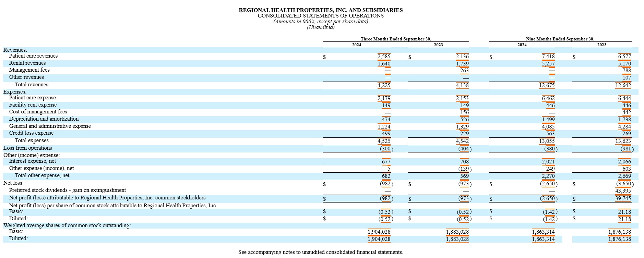Click the 'Interest expense, net' label
This screenshot has width=644, height=258.
pyautogui.click(x=33, y=161)
